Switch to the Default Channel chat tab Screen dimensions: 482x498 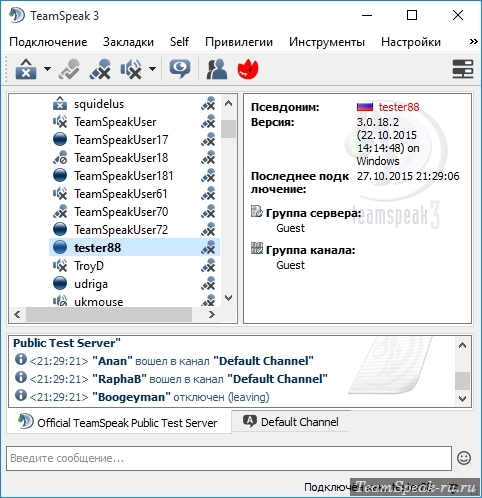click(291, 422)
